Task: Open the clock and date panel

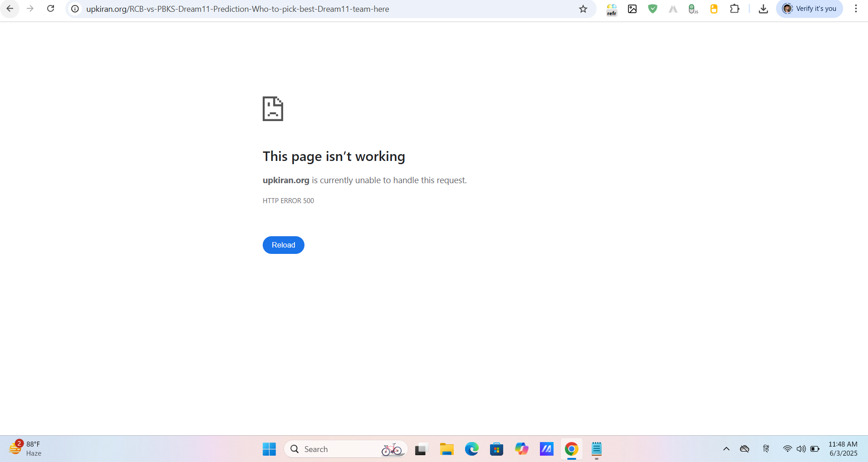Action: [x=843, y=448]
